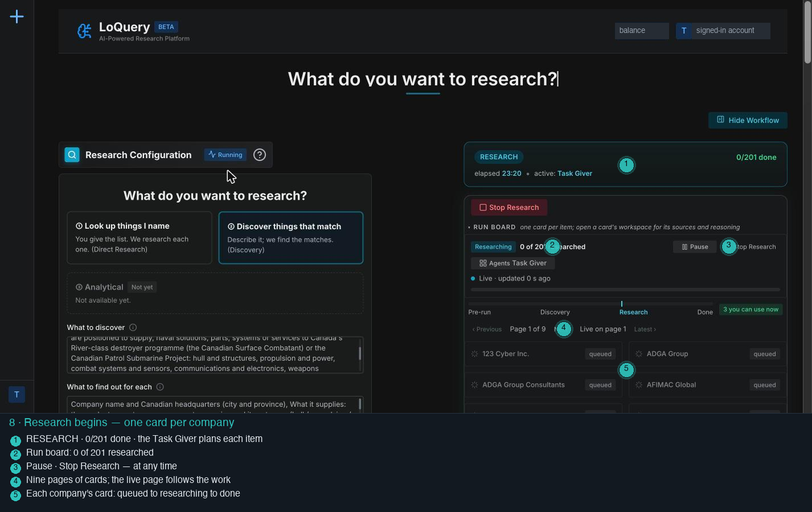The height and width of the screenshot is (512, 812).
Task: Select the Look up things I name mode
Action: coord(140,237)
